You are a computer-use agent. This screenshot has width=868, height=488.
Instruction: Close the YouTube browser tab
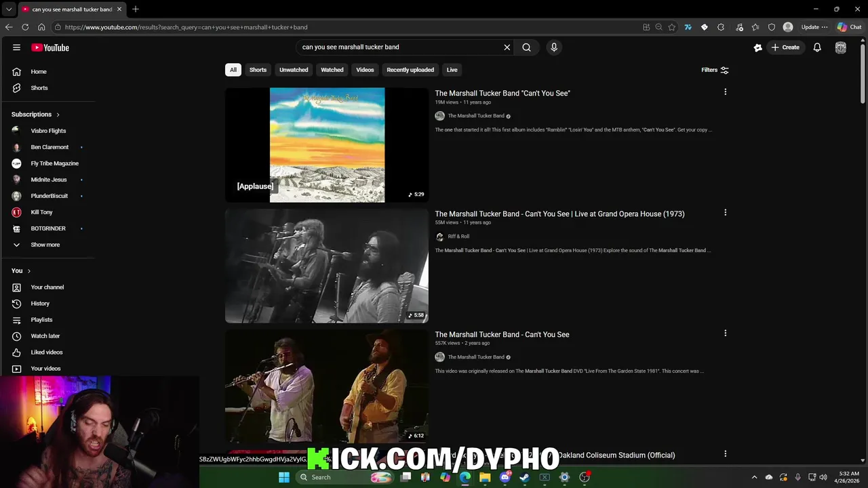[x=119, y=9]
